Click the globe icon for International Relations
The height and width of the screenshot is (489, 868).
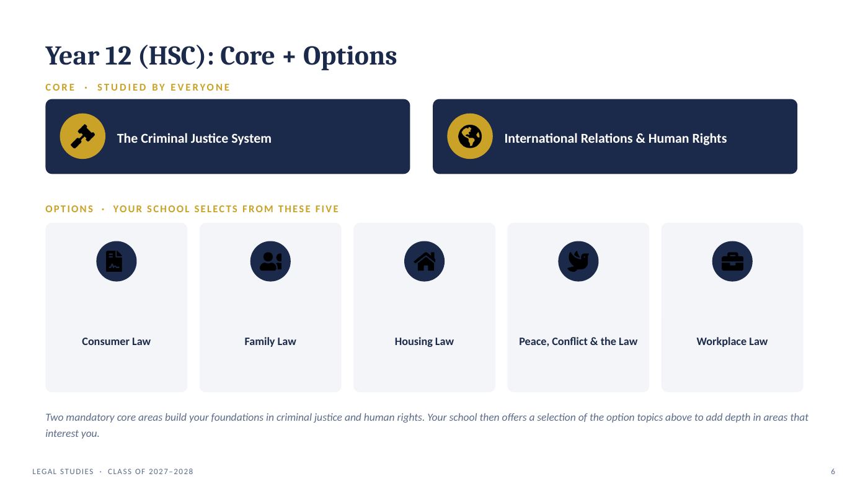pos(470,137)
